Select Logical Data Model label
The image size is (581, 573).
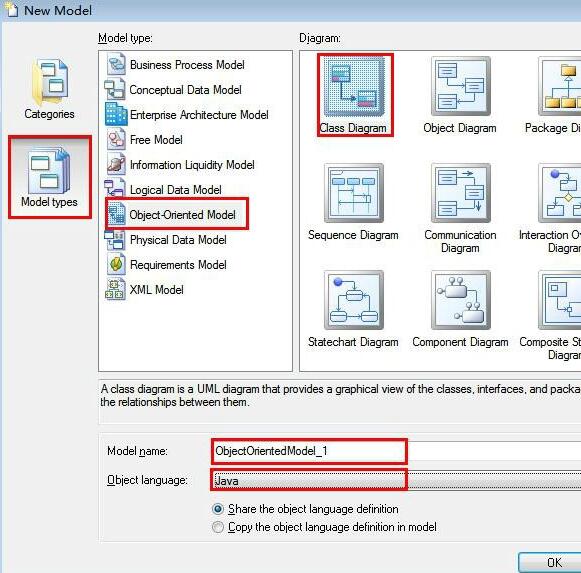pyautogui.click(x=176, y=190)
